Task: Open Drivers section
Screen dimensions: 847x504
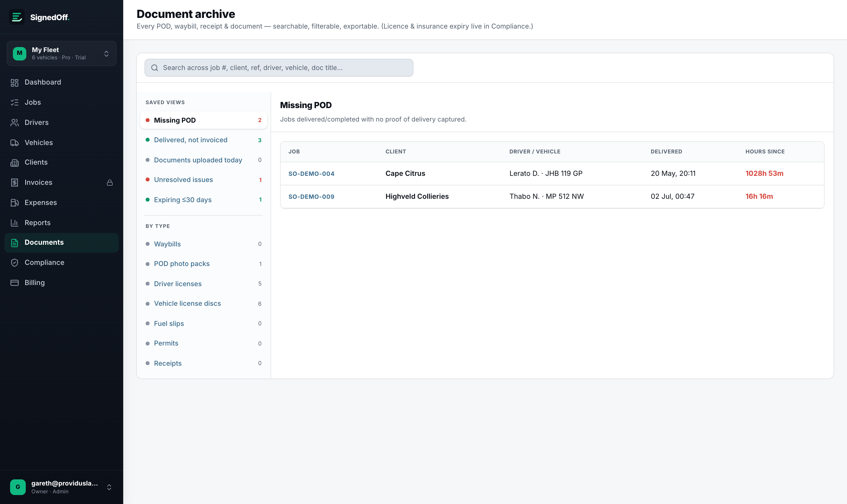Action: pyautogui.click(x=62, y=123)
